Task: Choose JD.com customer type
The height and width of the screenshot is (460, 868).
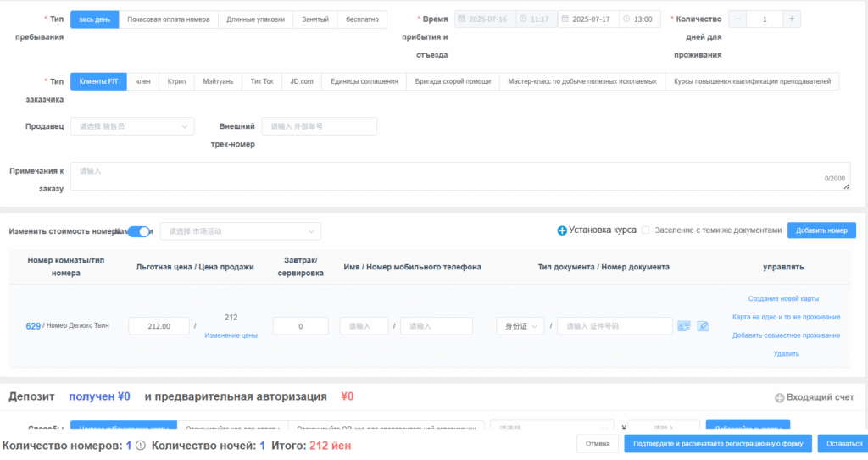Action: [302, 81]
